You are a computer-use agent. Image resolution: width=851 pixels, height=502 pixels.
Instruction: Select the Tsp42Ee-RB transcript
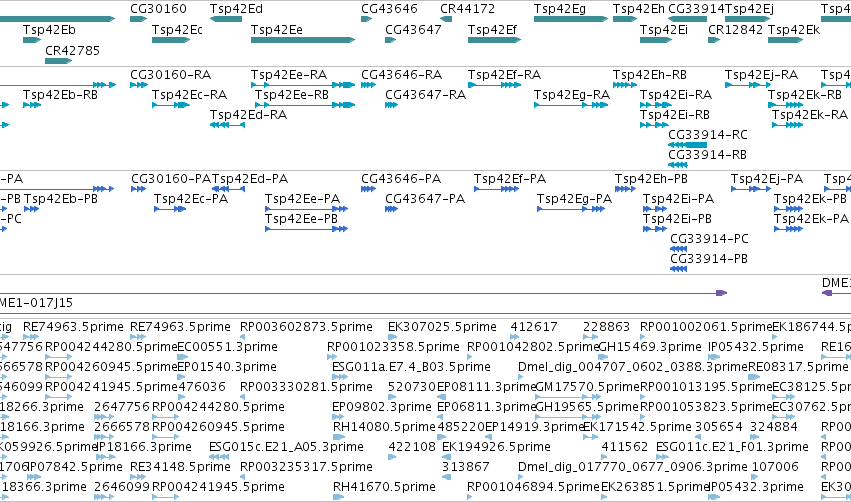(305, 105)
